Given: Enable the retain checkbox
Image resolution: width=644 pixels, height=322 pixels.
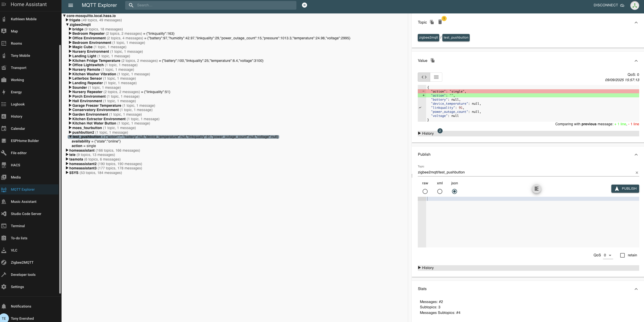Looking at the screenshot, I should click(x=622, y=255).
